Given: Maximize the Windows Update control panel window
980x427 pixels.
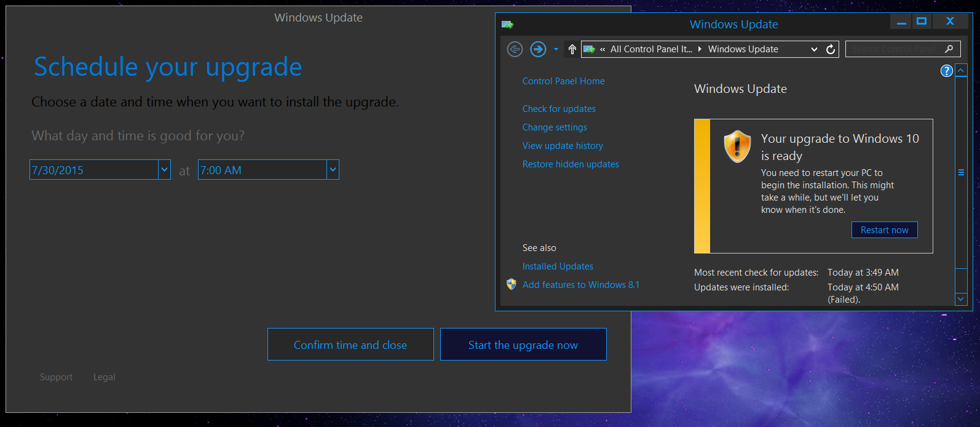Looking at the screenshot, I should pos(922,22).
